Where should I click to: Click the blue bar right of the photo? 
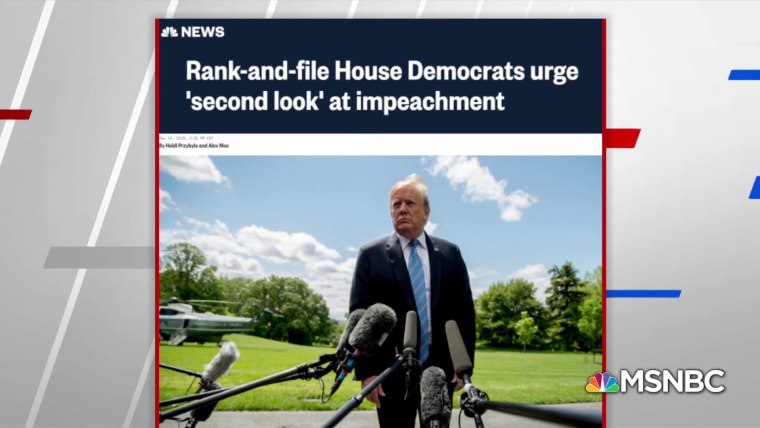(643, 293)
